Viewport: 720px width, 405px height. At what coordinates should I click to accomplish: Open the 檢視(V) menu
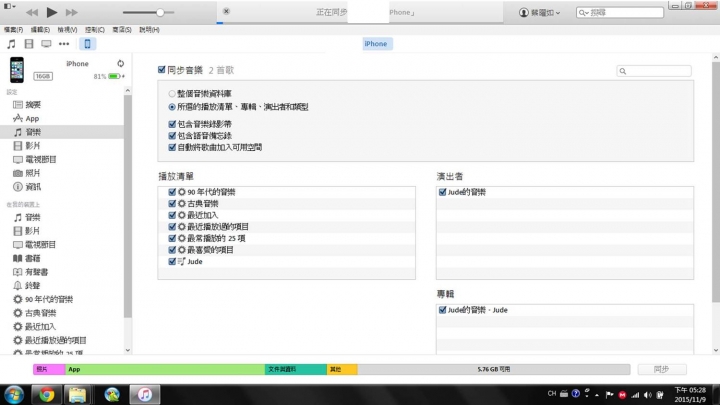(x=67, y=30)
